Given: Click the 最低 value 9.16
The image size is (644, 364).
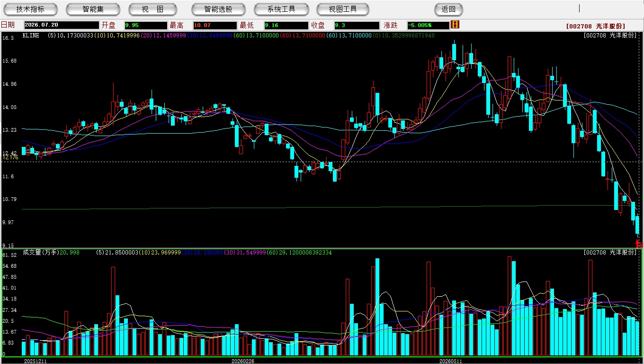Looking at the screenshot, I should point(286,26).
